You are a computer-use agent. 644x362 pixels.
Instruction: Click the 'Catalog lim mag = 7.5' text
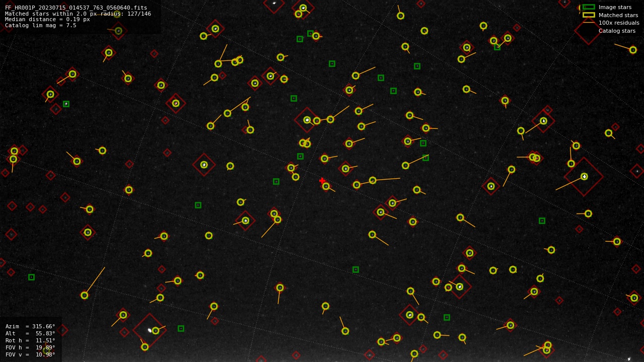tap(41, 26)
